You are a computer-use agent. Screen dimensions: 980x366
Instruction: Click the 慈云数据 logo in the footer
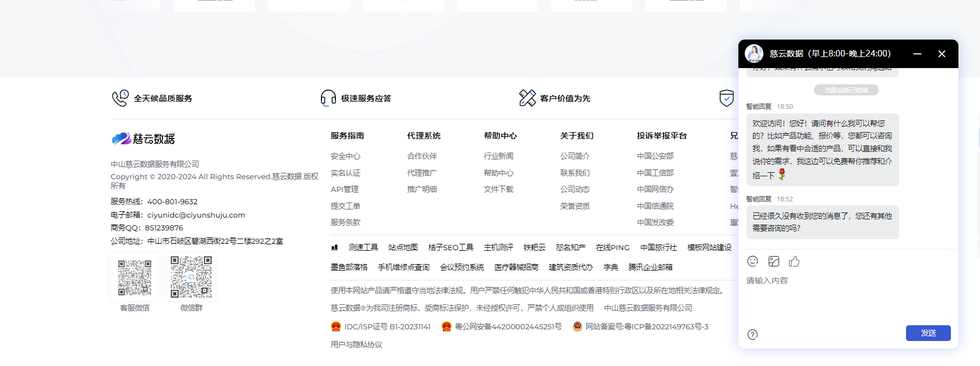[x=143, y=138]
